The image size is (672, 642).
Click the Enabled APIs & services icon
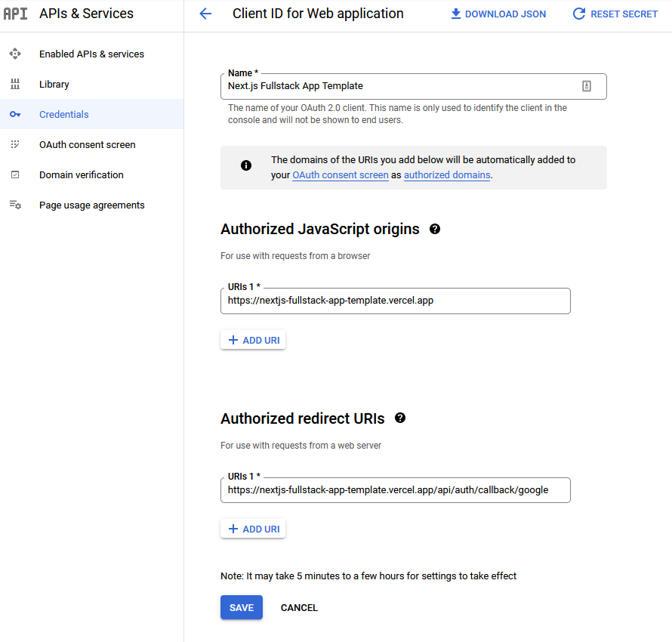coord(15,54)
